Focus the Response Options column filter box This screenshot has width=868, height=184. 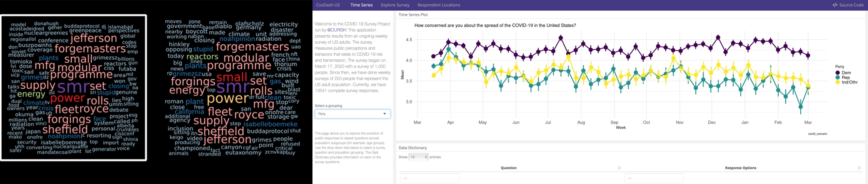(x=654, y=178)
